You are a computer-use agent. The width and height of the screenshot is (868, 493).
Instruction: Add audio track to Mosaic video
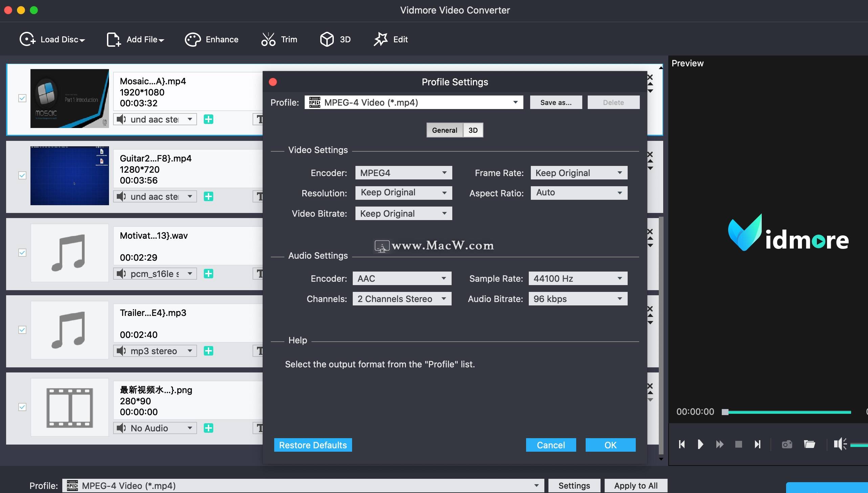point(209,119)
